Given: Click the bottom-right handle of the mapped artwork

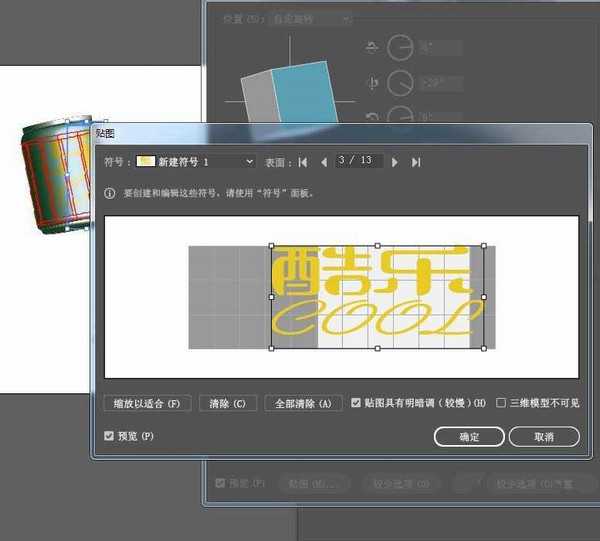Looking at the screenshot, I should coord(484,348).
